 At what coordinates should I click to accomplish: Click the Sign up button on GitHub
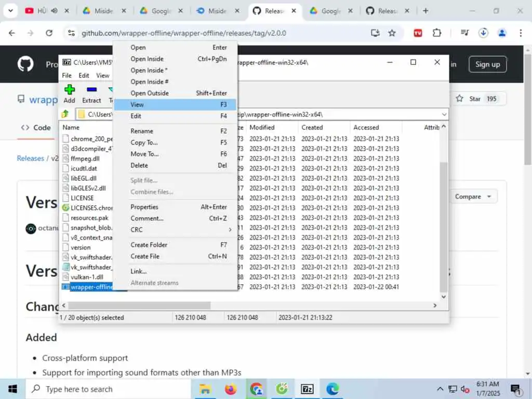tap(487, 64)
